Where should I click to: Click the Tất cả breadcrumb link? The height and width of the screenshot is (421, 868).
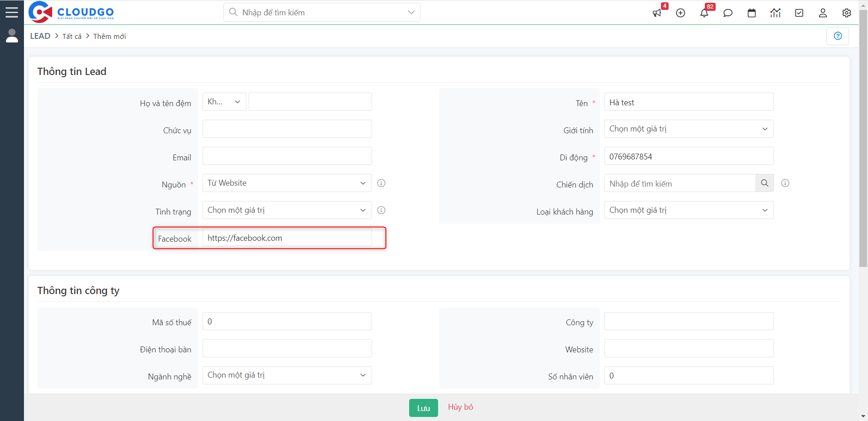click(x=72, y=36)
